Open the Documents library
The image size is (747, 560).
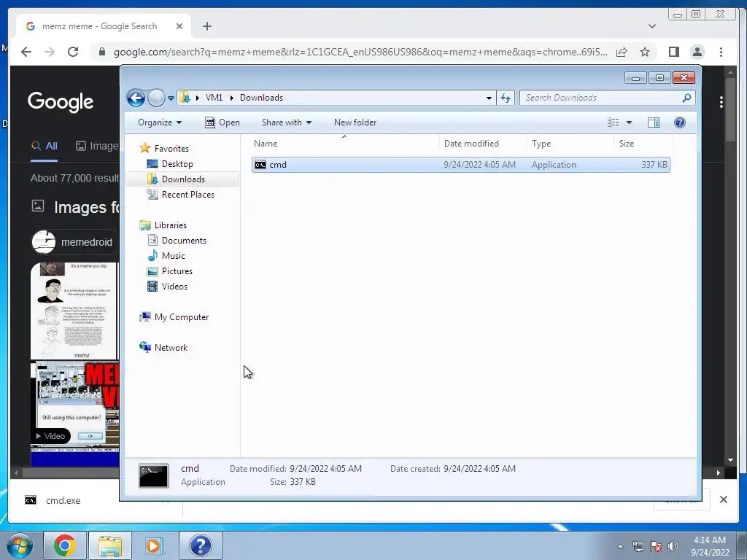(177, 241)
